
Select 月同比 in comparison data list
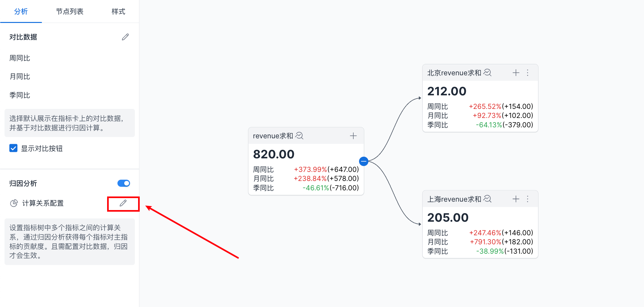coord(20,77)
